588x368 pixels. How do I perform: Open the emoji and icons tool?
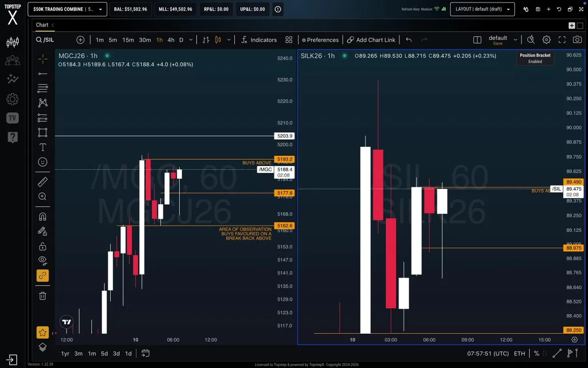(x=43, y=162)
